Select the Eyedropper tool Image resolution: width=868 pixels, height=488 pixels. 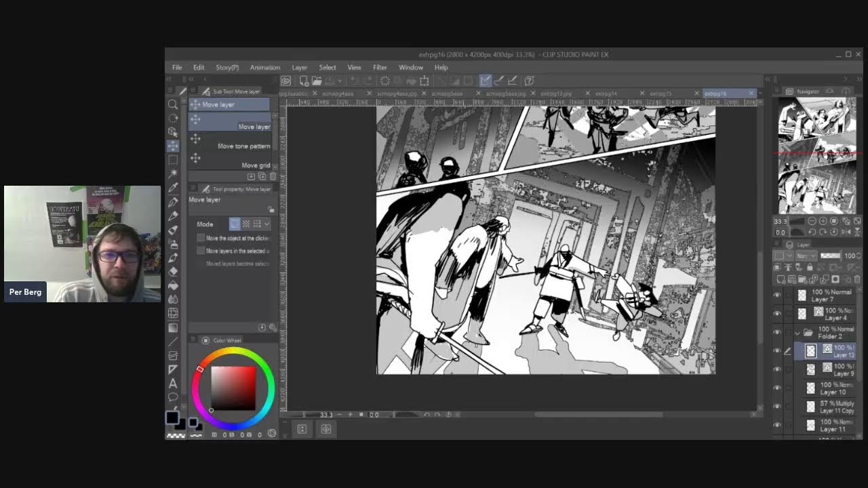[173, 188]
